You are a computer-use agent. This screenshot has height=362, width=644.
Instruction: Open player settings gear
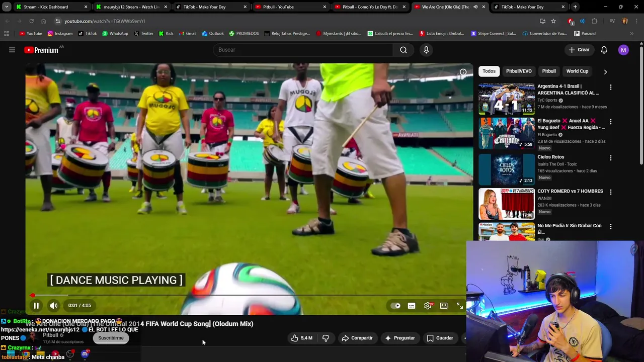(428, 305)
